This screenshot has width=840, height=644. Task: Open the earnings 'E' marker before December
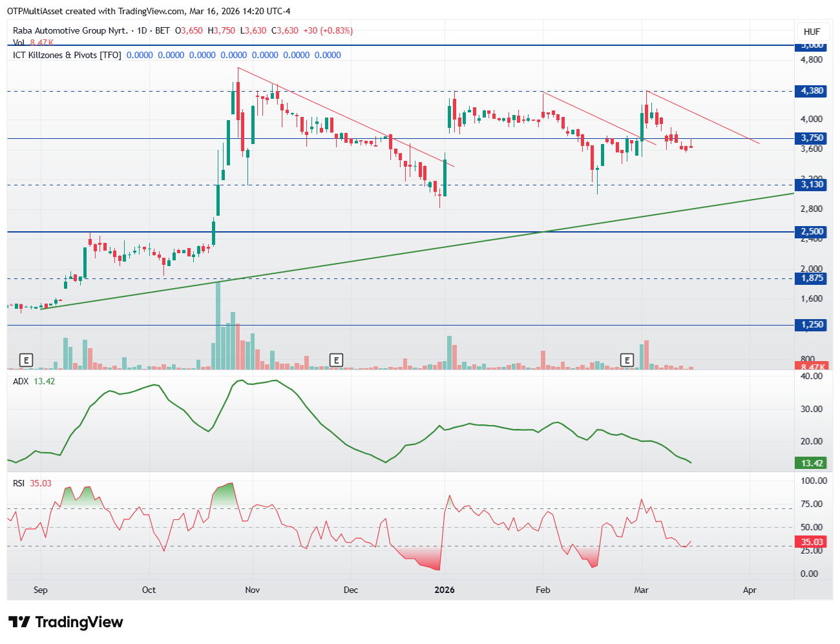(x=335, y=360)
